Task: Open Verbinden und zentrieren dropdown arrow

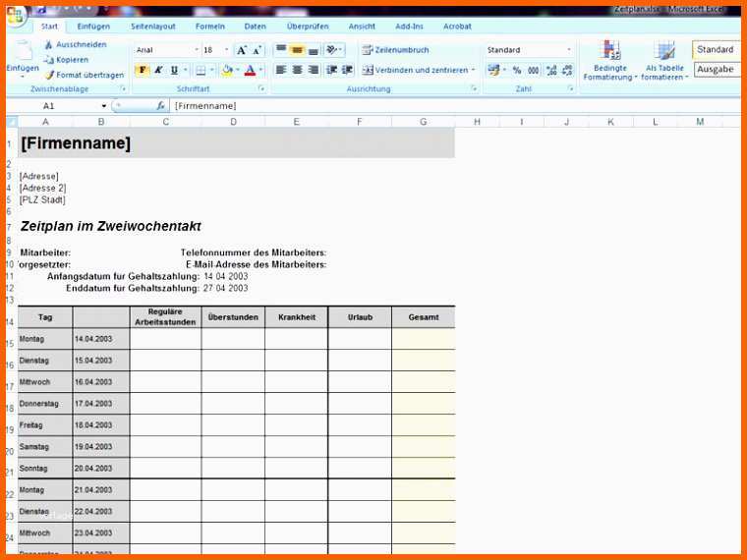Action: [x=474, y=70]
